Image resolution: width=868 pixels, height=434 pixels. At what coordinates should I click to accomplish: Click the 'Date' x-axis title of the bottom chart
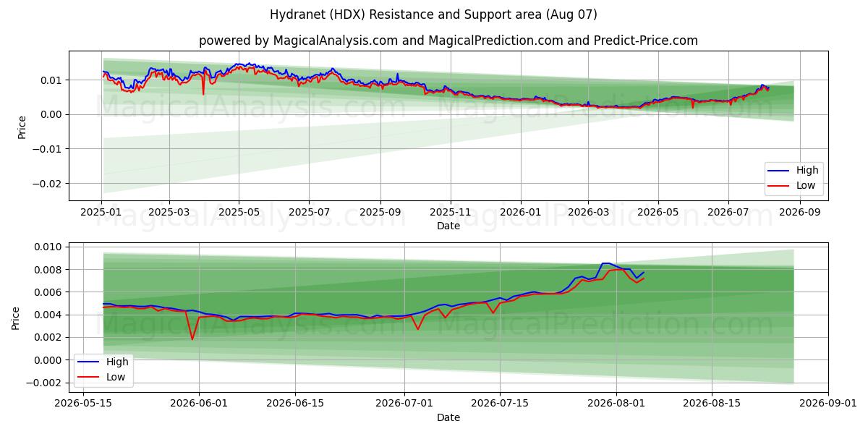[448, 417]
